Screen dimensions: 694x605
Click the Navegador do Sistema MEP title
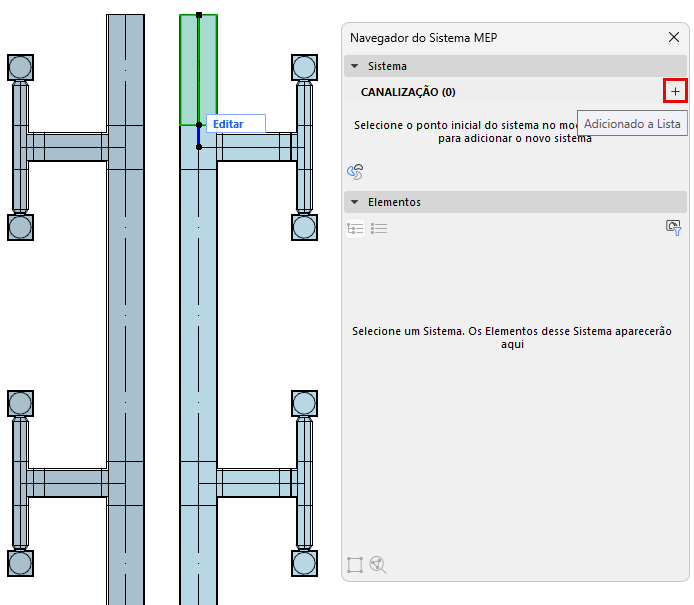click(424, 38)
